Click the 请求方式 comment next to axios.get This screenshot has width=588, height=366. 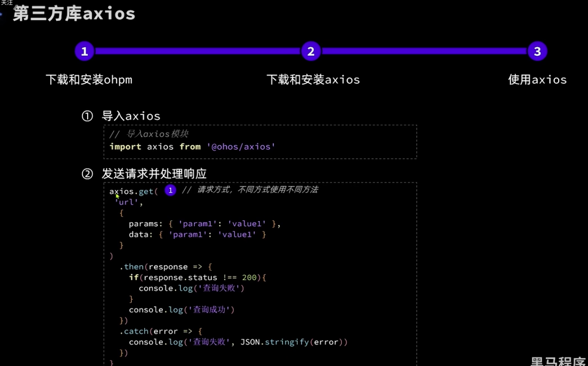tap(250, 190)
